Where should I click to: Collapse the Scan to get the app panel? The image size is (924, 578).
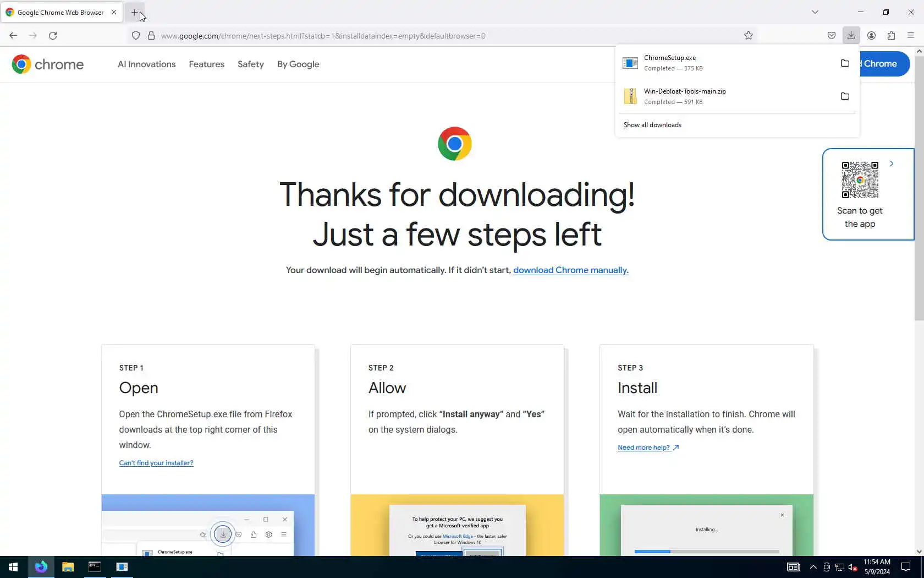click(892, 163)
